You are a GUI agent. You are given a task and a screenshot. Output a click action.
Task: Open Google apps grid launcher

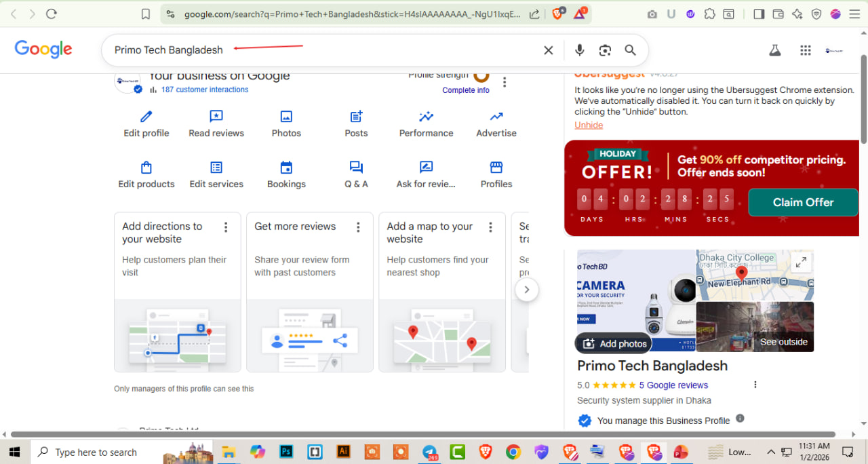(x=806, y=50)
